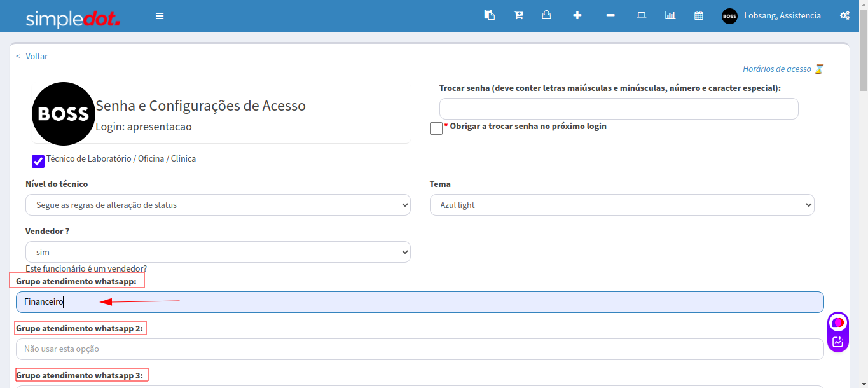Open the calendar icon in header
Screen dimensions: 868x388
(698, 15)
